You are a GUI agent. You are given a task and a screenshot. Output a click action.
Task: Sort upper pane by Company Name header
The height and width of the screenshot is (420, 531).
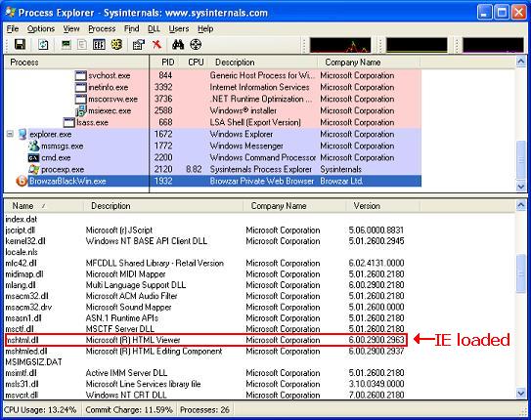[x=369, y=63]
